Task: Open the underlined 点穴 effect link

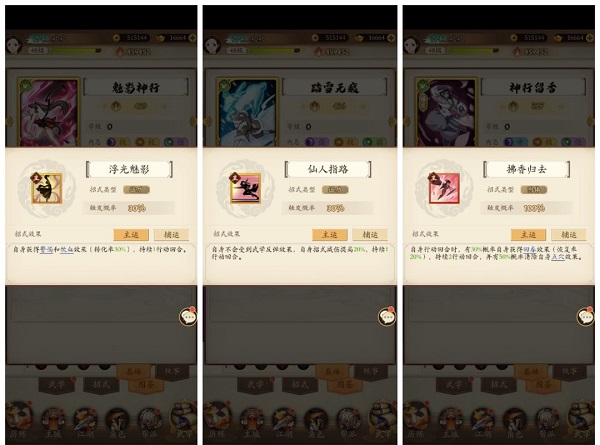Action: (558, 257)
